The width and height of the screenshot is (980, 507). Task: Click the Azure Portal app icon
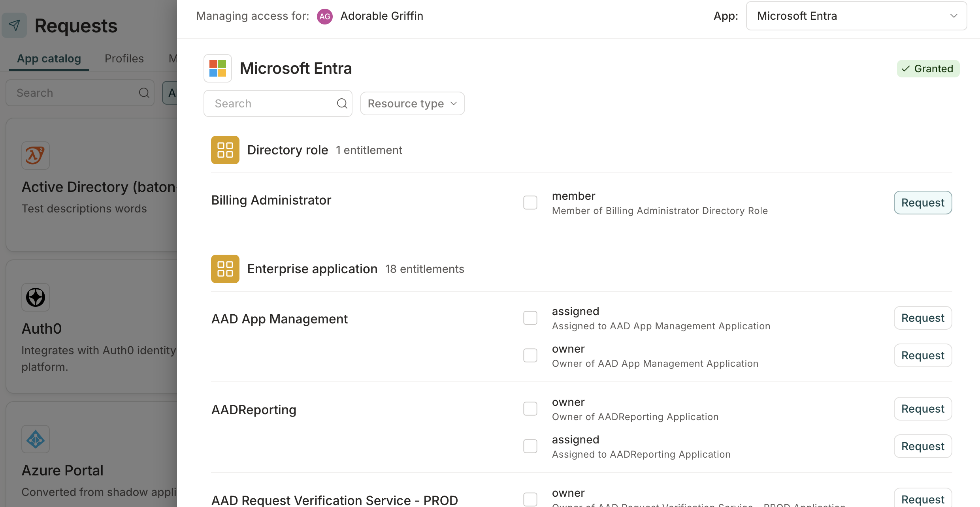click(x=36, y=439)
